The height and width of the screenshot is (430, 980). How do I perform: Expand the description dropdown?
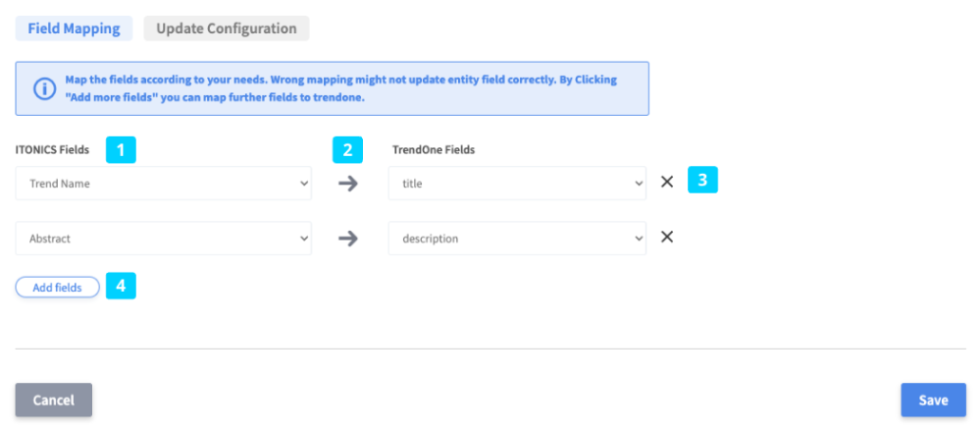tap(517, 238)
